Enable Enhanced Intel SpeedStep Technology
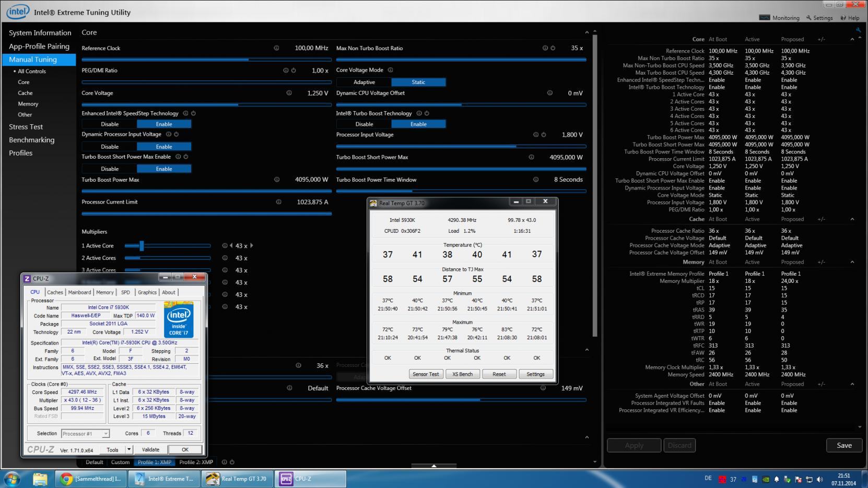Viewport: 868px width, 488px height. [x=164, y=124]
